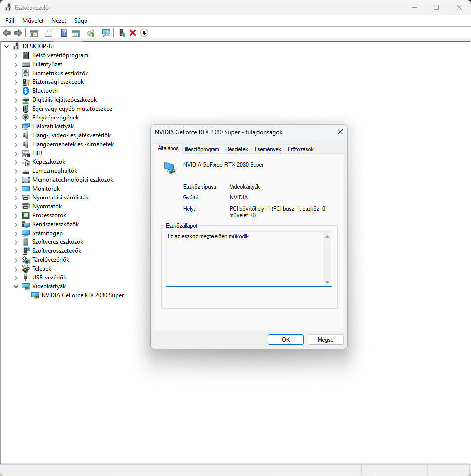The height and width of the screenshot is (476, 471).
Task: Click the USB-vezérlők plug icon
Action: pos(26,278)
